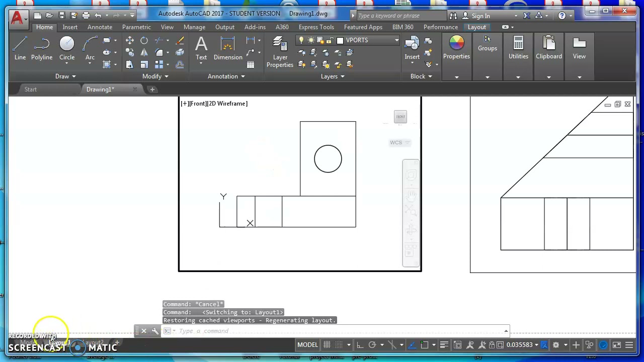The image size is (644, 362).
Task: Click the View panel button
Action: 579,49
